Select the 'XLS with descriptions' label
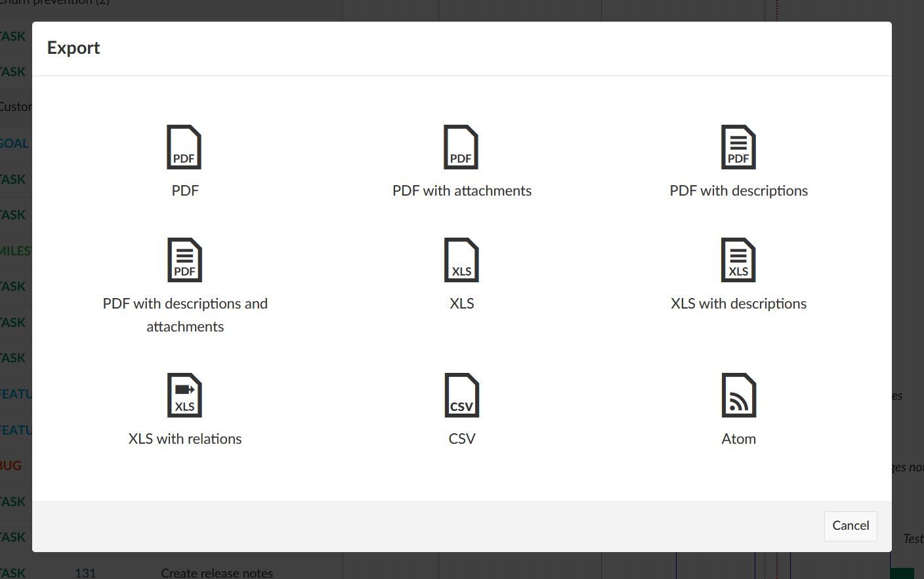This screenshot has height=579, width=924. coord(738,304)
